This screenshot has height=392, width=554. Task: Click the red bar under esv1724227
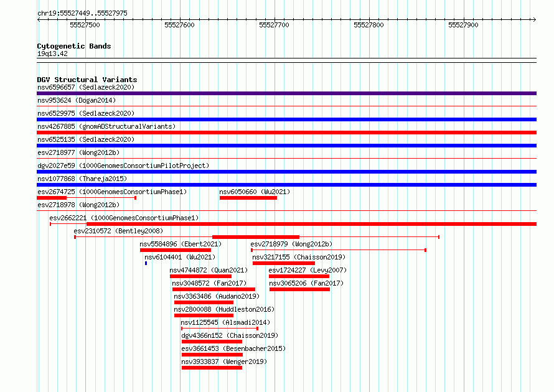pyautogui.click(x=299, y=276)
